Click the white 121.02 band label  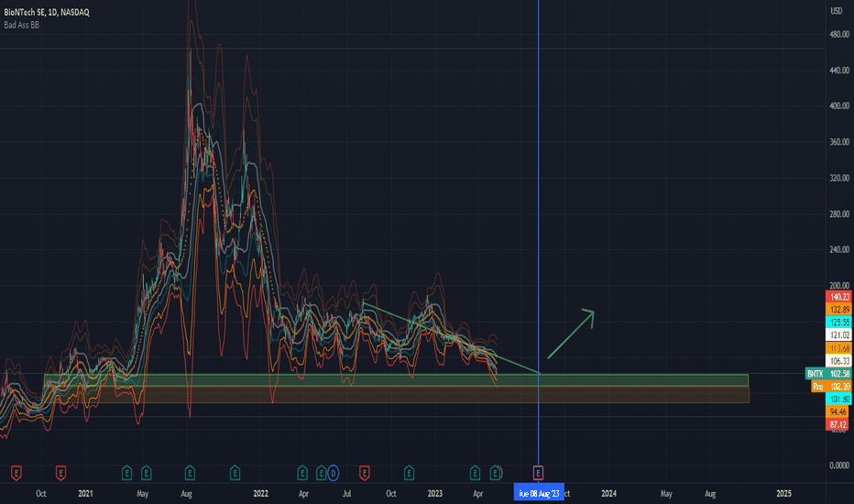[838, 335]
